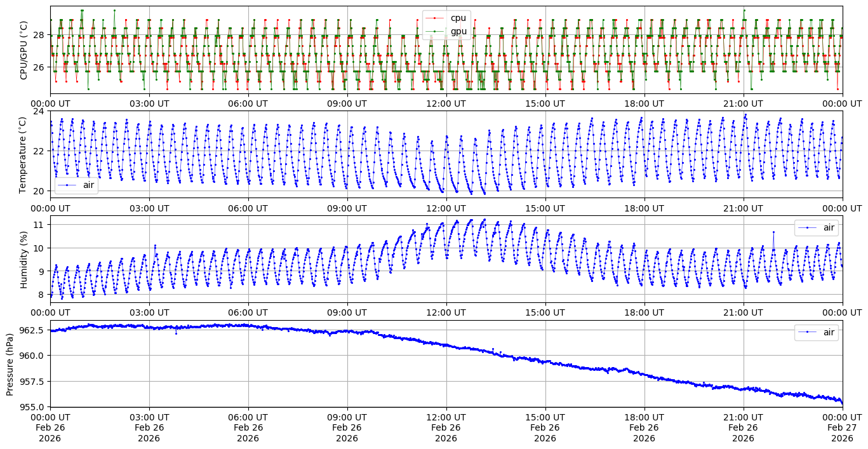
Task: Click the CPU/GPU (°C) y-axis label
Action: point(24,50)
